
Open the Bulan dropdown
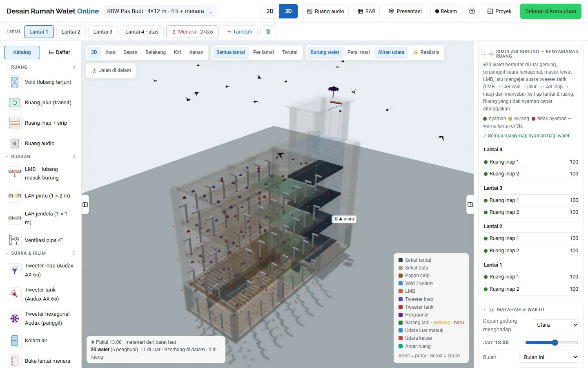pyautogui.click(x=549, y=357)
